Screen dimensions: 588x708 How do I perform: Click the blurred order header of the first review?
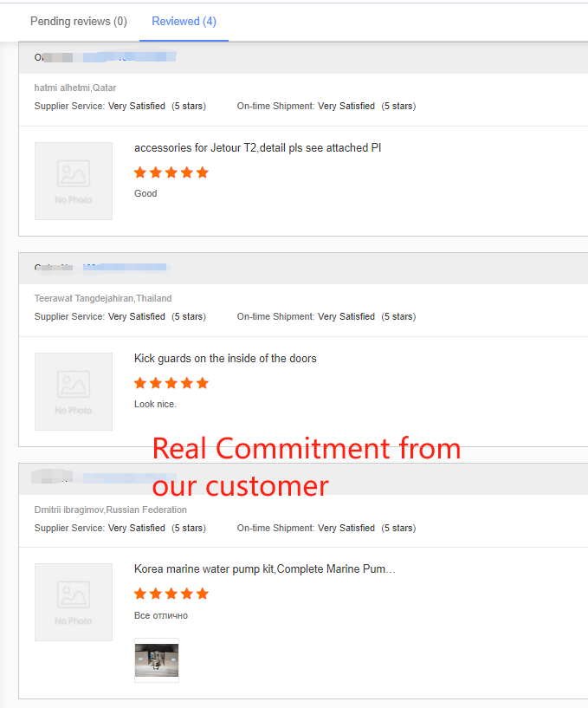click(x=105, y=57)
